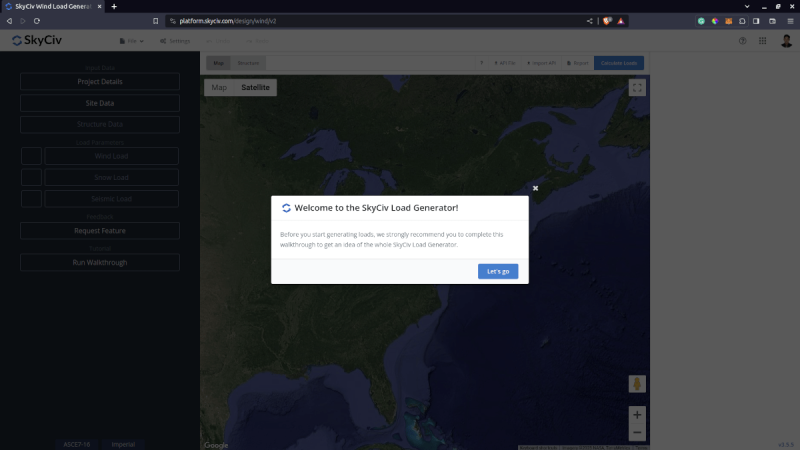Viewport: 800px width, 450px height.
Task: Click the SkyCiv logo
Action: 37,41
